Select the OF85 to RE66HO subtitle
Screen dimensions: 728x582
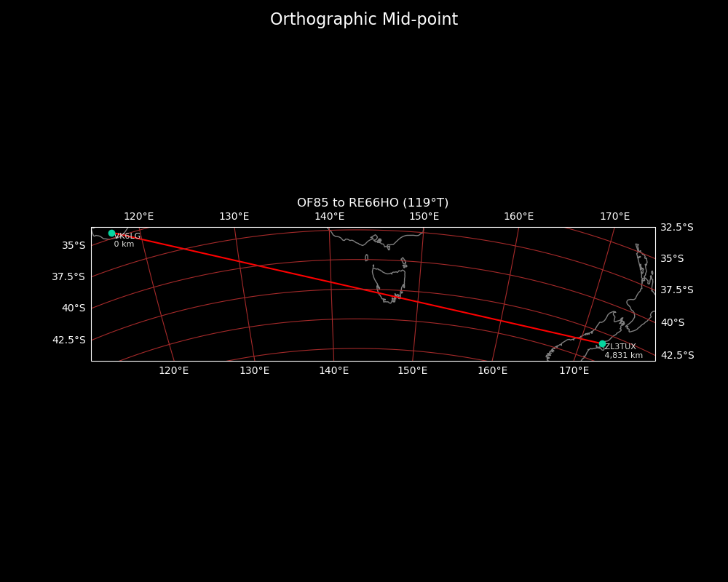373,203
